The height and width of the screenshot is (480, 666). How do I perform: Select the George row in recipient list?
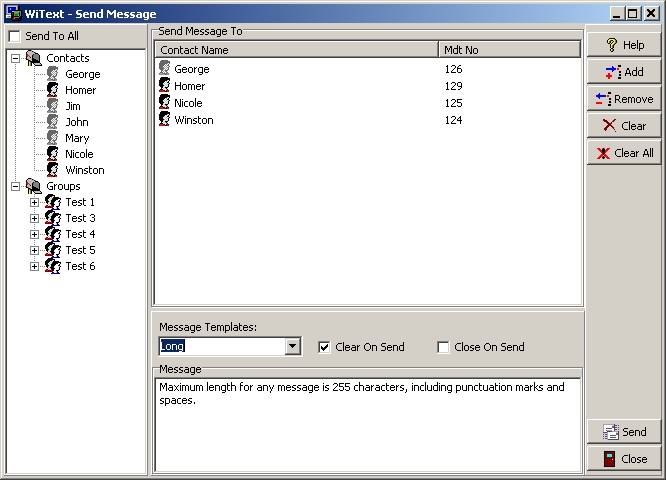pyautogui.click(x=368, y=69)
